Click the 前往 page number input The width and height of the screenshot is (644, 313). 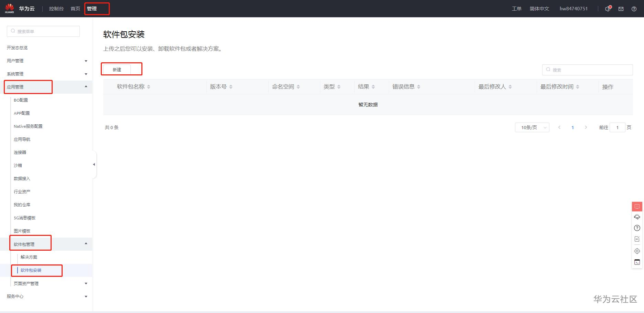tap(618, 127)
